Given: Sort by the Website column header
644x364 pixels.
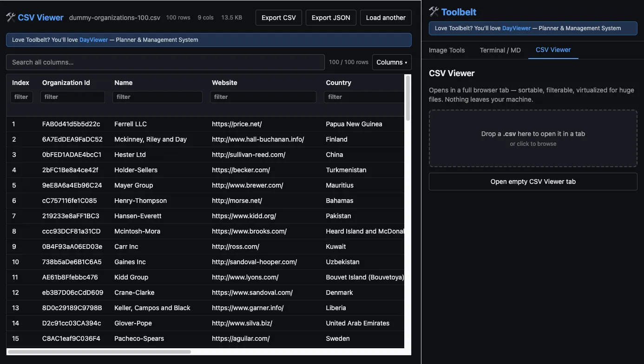Looking at the screenshot, I should [224, 83].
